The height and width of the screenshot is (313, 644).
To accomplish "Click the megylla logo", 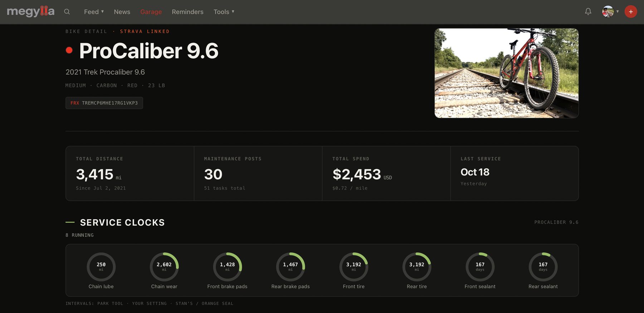I will click(31, 11).
